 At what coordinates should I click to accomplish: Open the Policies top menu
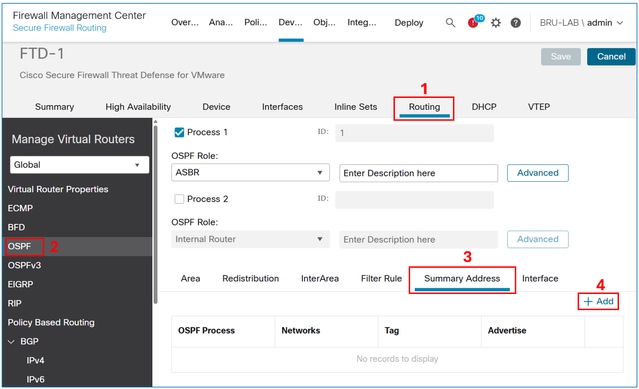(x=256, y=23)
